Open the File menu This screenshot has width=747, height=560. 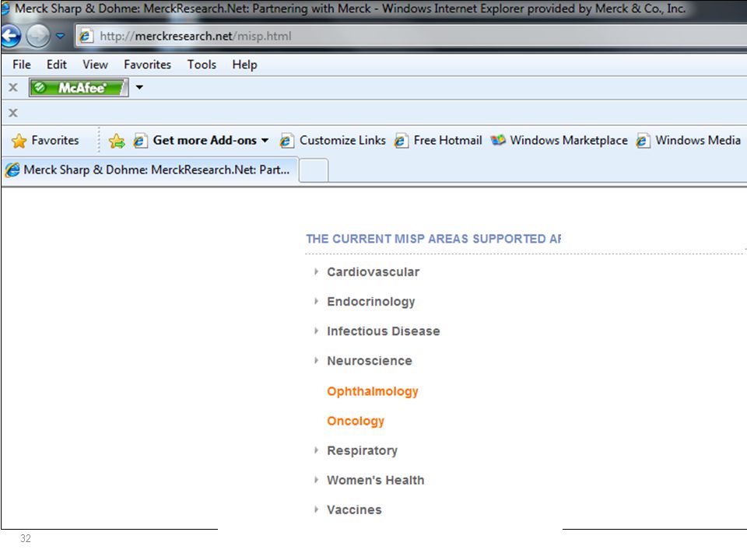[22, 65]
